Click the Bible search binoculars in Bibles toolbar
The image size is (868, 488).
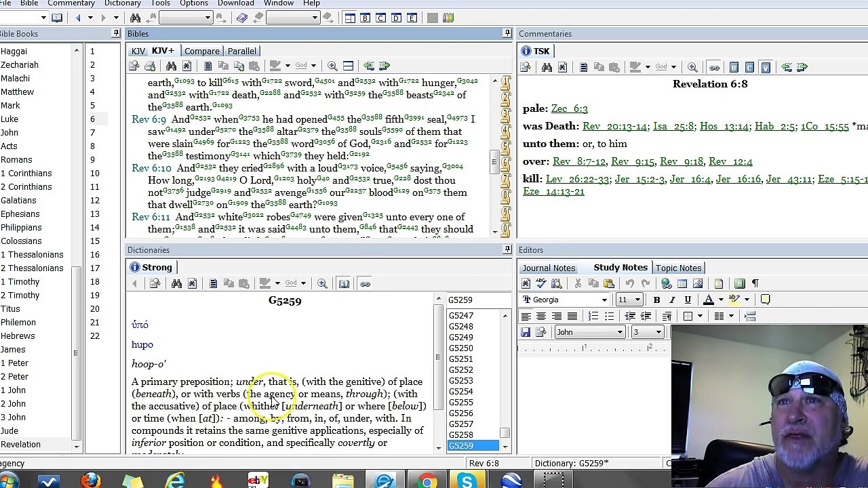click(x=171, y=66)
